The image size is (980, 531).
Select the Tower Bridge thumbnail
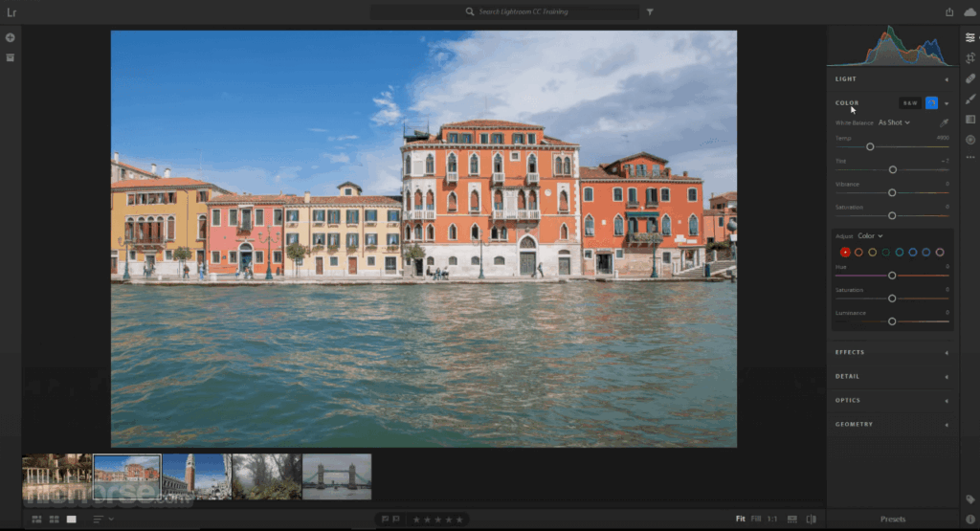tap(337, 476)
